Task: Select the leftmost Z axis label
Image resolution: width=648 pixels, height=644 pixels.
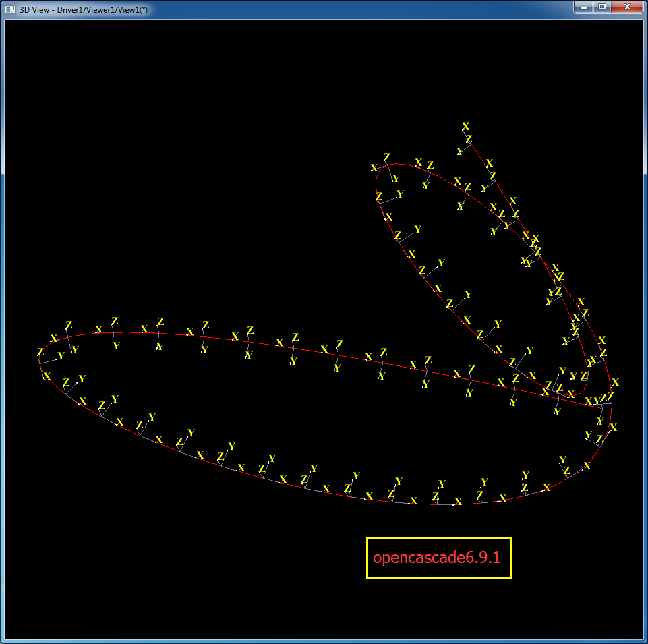Action: pos(40,352)
